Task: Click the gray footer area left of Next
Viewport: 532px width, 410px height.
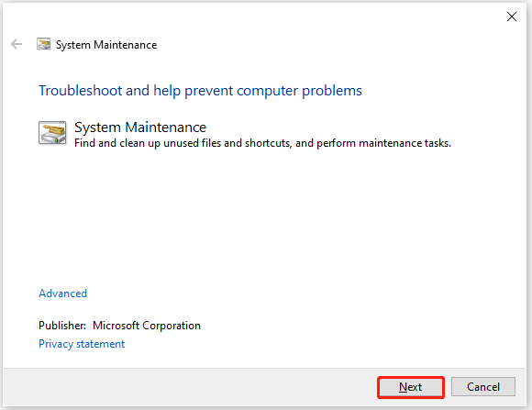Action: point(190,387)
